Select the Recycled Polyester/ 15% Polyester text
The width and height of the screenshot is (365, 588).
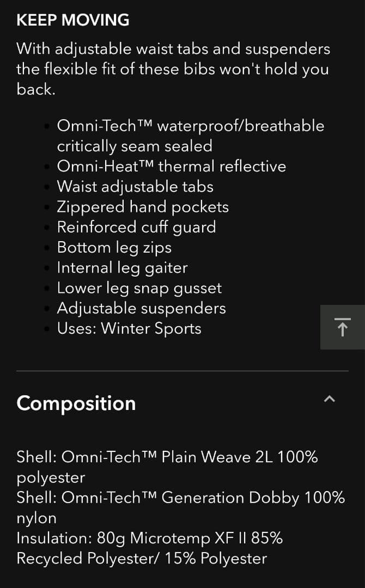[x=142, y=558]
